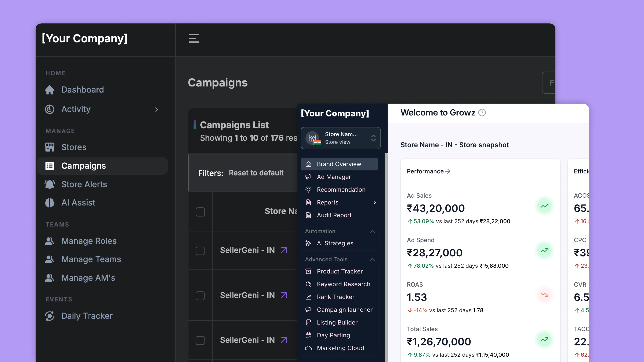
Task: Open external link arrow of second SellerGeni row
Action: 284,295
